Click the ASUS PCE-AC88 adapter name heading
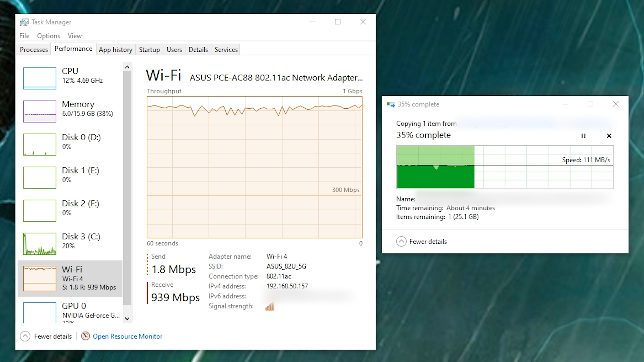 tap(276, 78)
